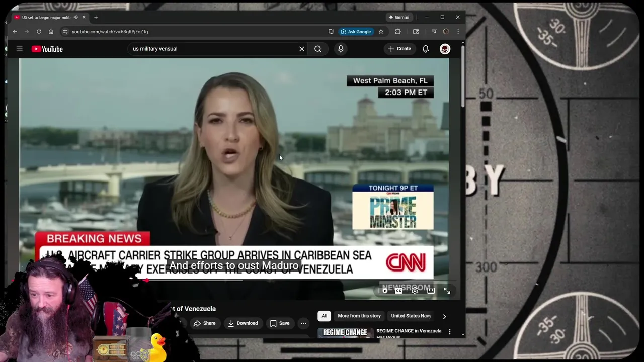Click the browser forward arrow
This screenshot has width=644, height=362.
click(x=27, y=31)
